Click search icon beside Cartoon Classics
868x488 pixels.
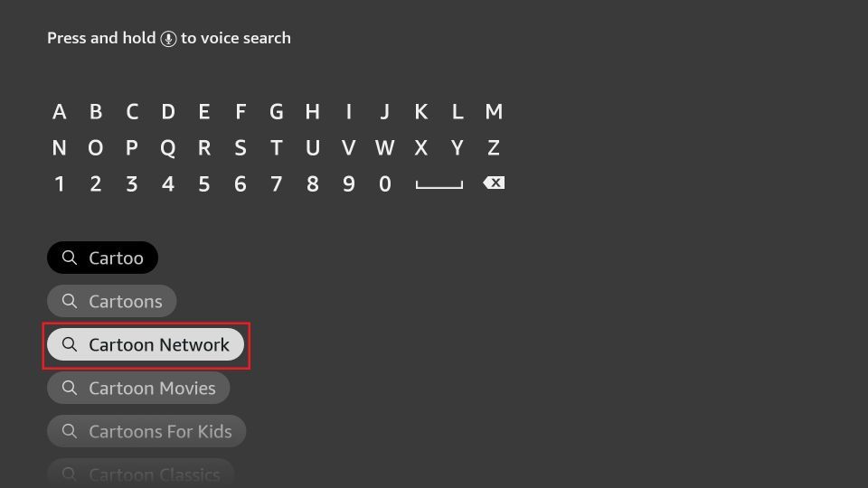pos(70,474)
